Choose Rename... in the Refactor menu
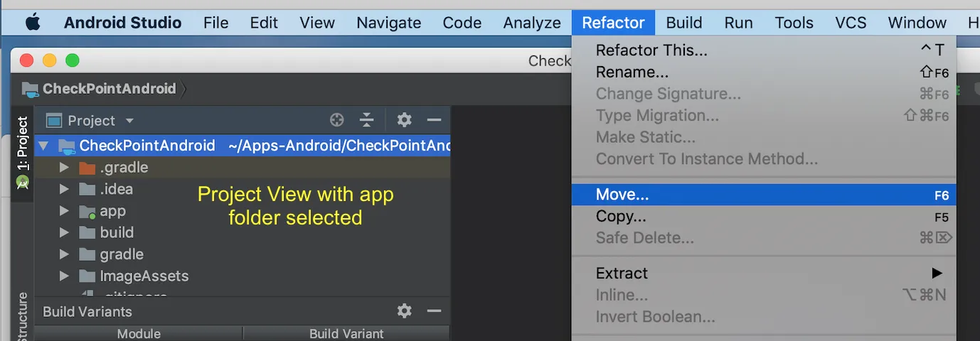 [765, 72]
